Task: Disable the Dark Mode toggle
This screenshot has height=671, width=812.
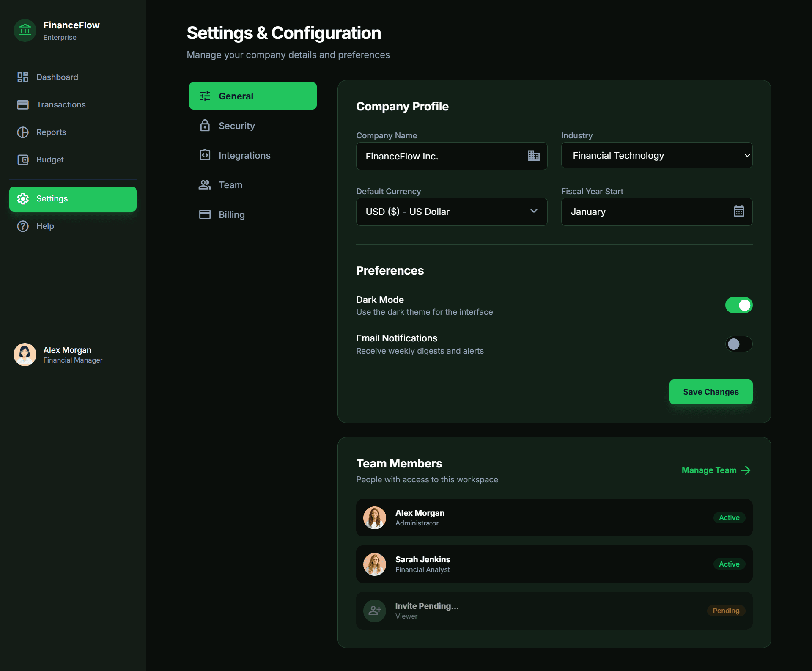Action: [738, 305]
